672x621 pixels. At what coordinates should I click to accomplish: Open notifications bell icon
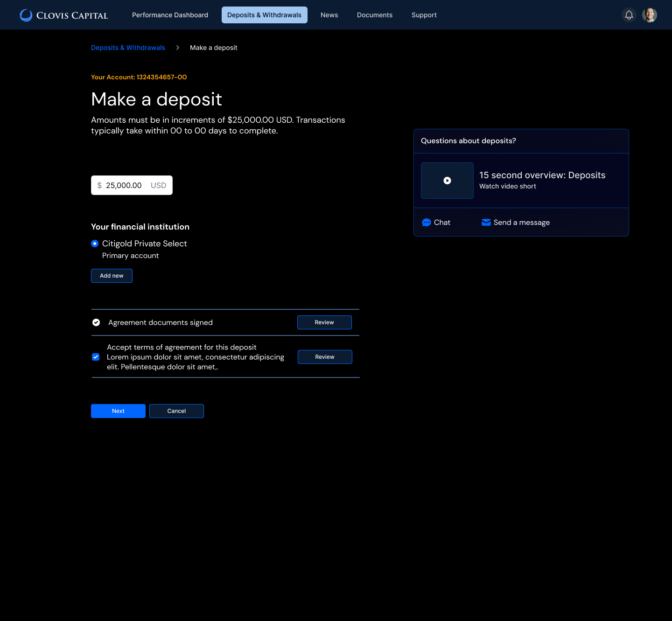click(629, 15)
